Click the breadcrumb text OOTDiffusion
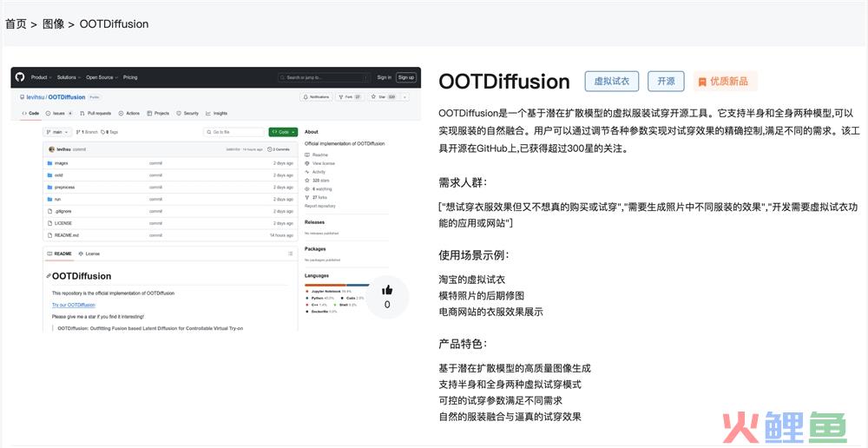This screenshot has height=448, width=868. click(114, 24)
